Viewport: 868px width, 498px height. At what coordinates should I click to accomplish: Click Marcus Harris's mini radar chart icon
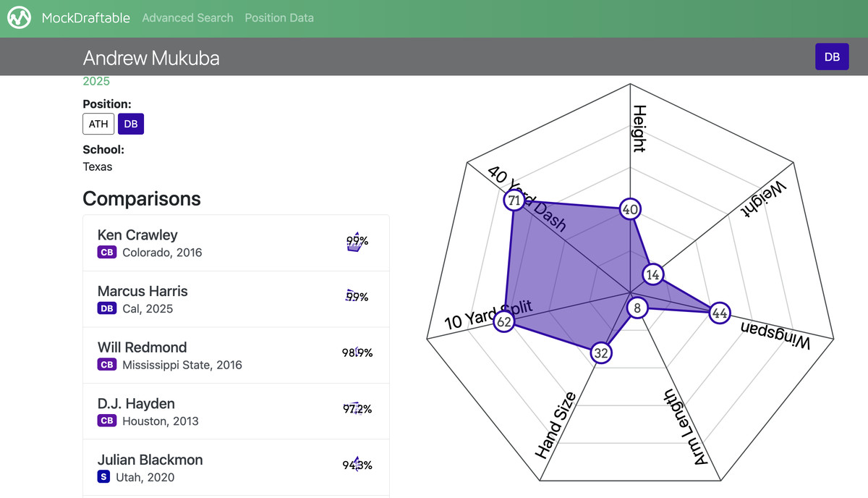coord(352,295)
